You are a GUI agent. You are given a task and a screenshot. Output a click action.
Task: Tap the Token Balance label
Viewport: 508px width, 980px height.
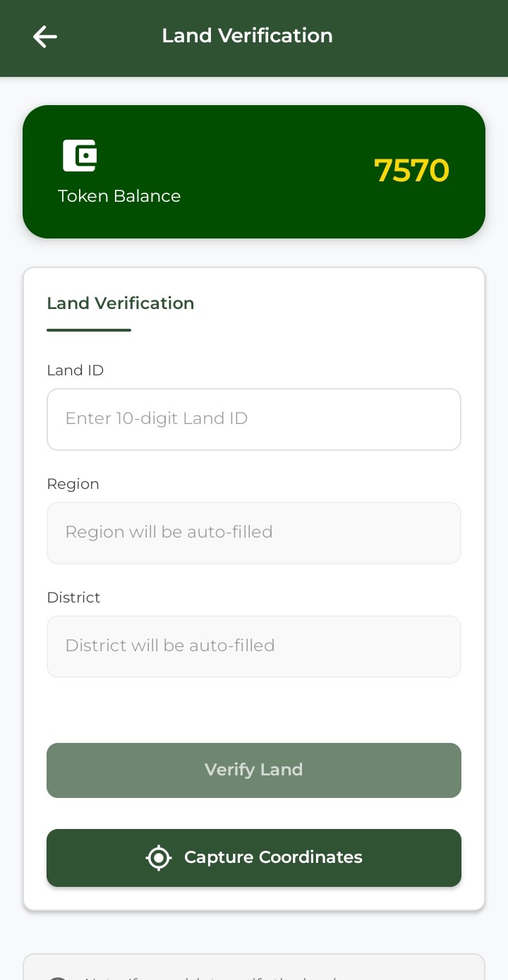coord(119,196)
